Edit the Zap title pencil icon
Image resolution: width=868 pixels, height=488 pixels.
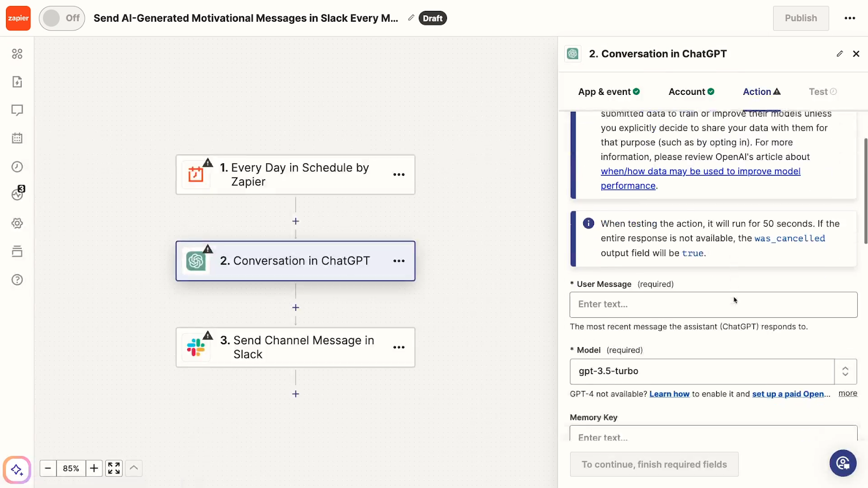[411, 18]
